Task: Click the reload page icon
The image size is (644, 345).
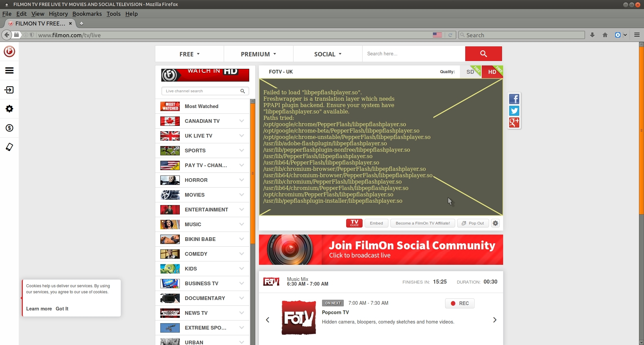Action: 450,35
